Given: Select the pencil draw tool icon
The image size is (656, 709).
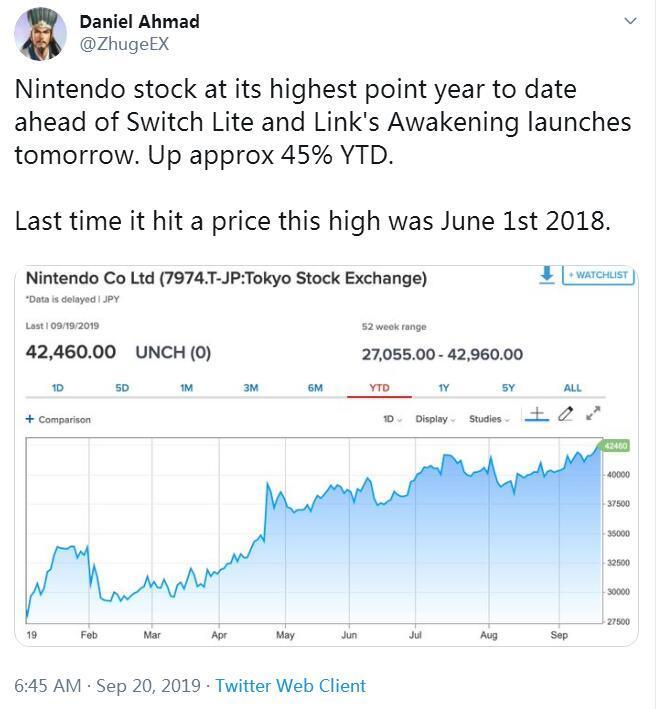Looking at the screenshot, I should pos(565,413).
